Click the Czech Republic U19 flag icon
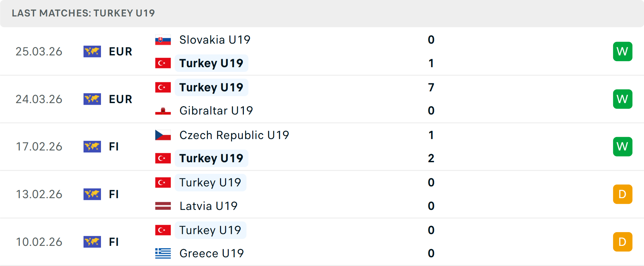The height and width of the screenshot is (266, 644). [163, 135]
